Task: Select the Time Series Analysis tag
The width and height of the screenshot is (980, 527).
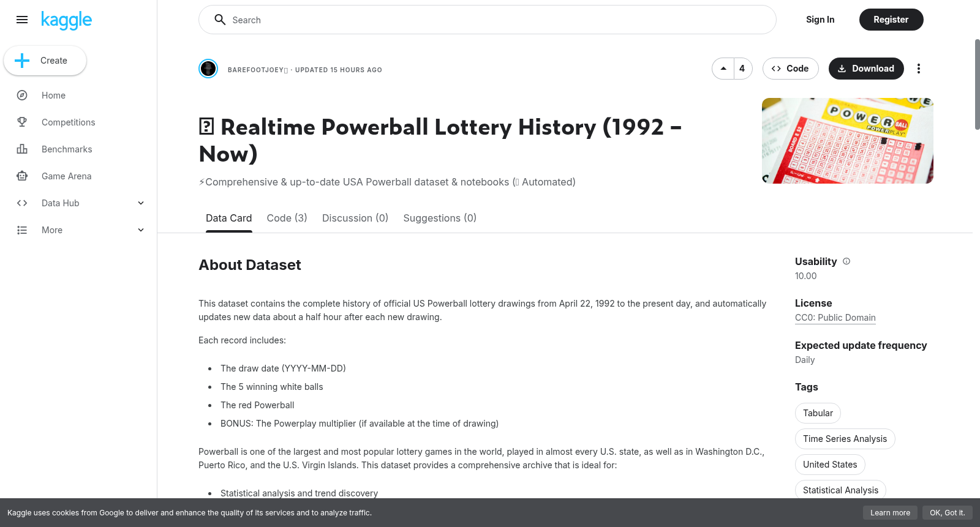Action: pyautogui.click(x=845, y=439)
